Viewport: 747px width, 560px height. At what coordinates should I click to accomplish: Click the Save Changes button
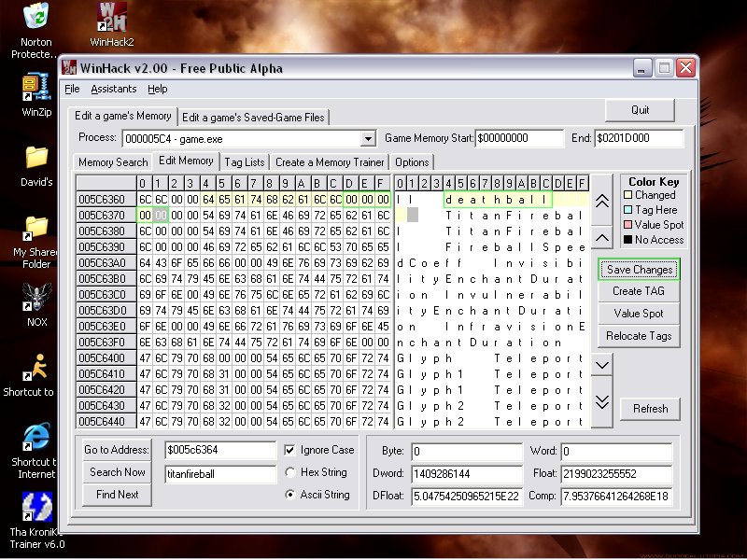tap(639, 270)
